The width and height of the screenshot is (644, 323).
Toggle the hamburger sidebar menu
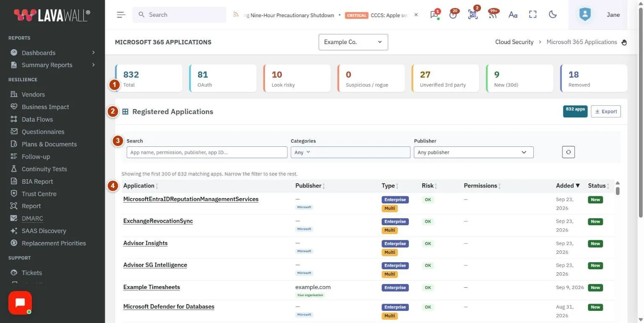coord(121,15)
